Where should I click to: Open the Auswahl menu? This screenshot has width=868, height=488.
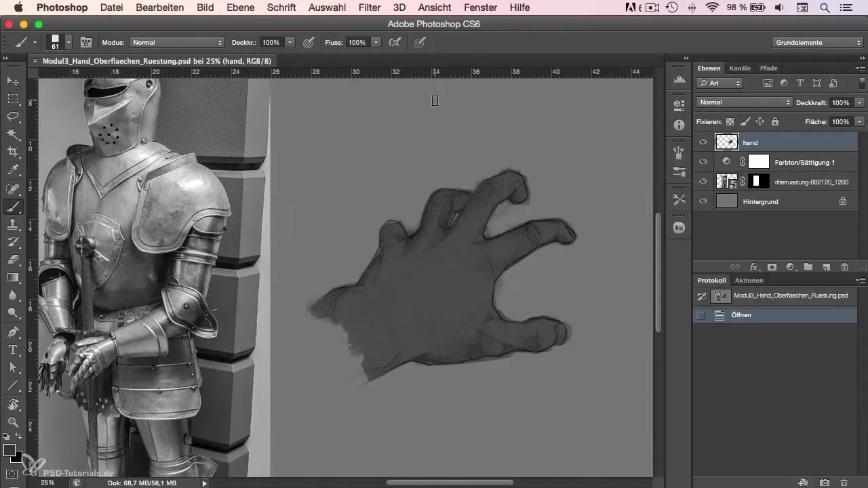pyautogui.click(x=328, y=7)
